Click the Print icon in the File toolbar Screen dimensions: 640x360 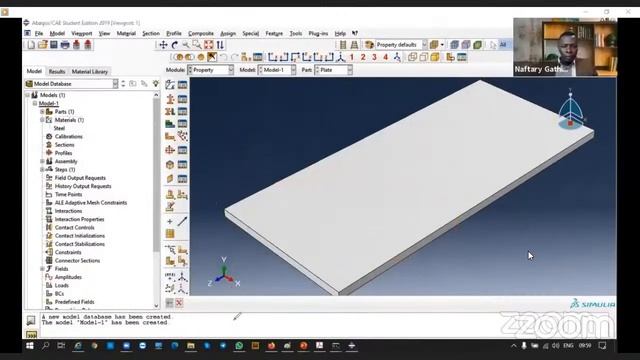[x=65, y=45]
